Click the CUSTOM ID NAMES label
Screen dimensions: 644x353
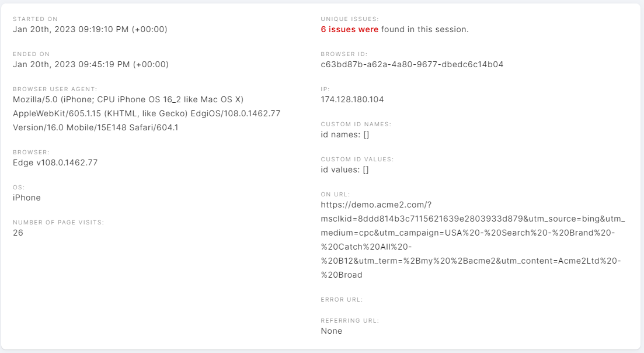(356, 124)
